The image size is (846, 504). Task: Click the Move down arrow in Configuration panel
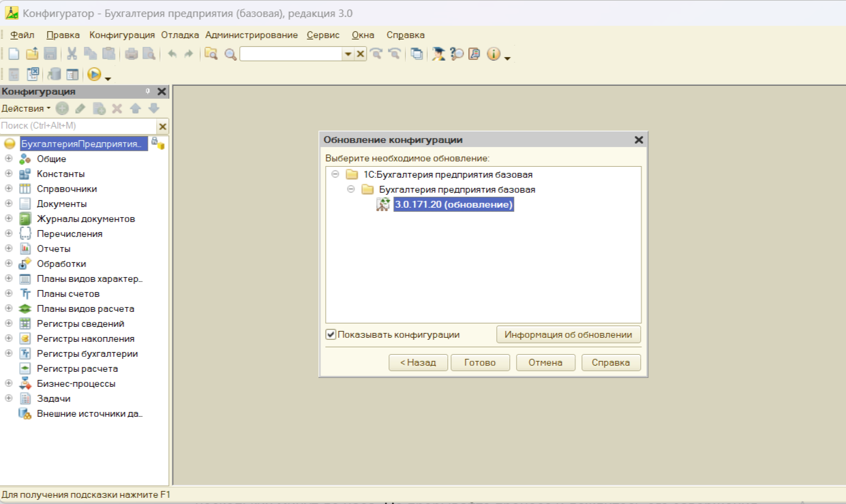point(153,108)
